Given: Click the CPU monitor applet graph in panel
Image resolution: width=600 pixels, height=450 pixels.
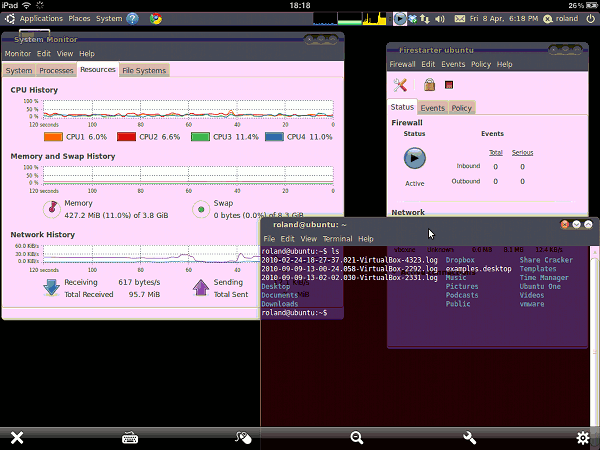Looking at the screenshot, I should pos(325,18).
